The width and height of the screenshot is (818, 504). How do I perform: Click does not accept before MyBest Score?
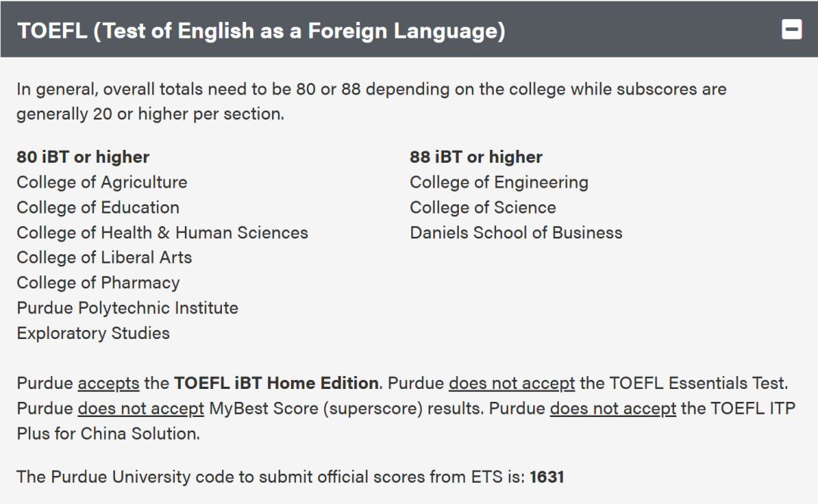(x=141, y=408)
